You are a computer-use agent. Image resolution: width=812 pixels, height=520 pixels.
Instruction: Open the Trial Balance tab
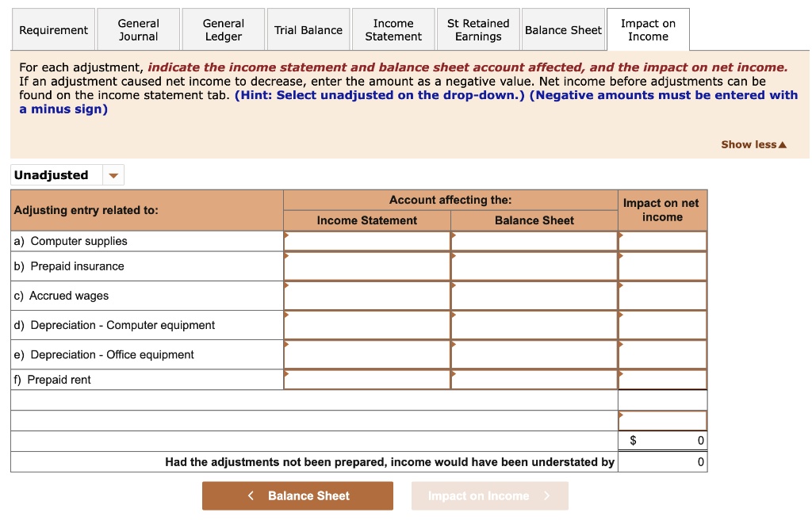(x=308, y=30)
